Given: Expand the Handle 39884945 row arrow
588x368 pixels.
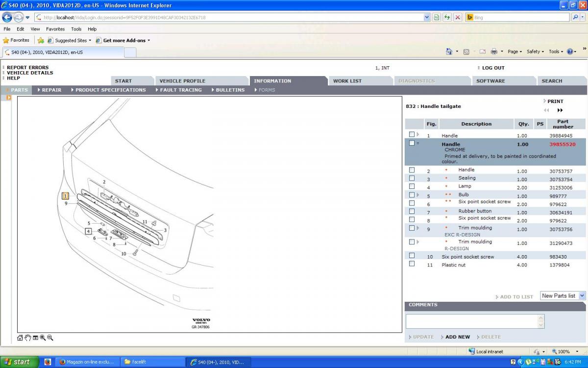Looking at the screenshot, I should click(x=418, y=134).
